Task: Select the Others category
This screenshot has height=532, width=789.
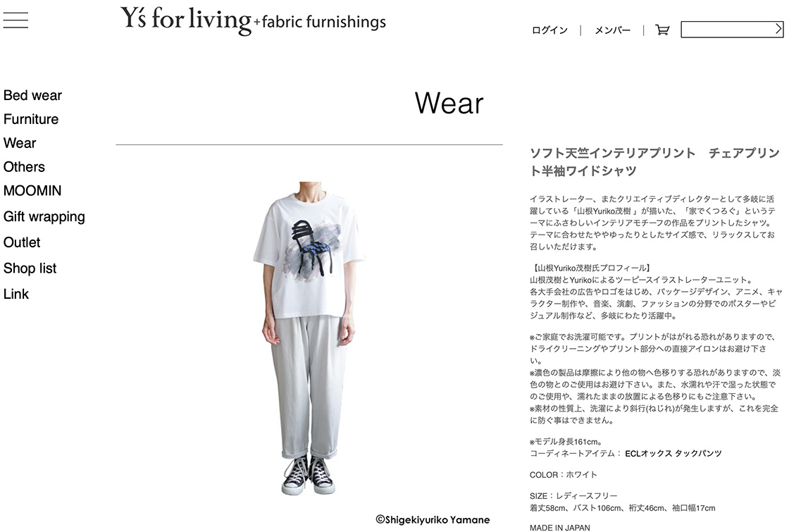Action: (24, 166)
